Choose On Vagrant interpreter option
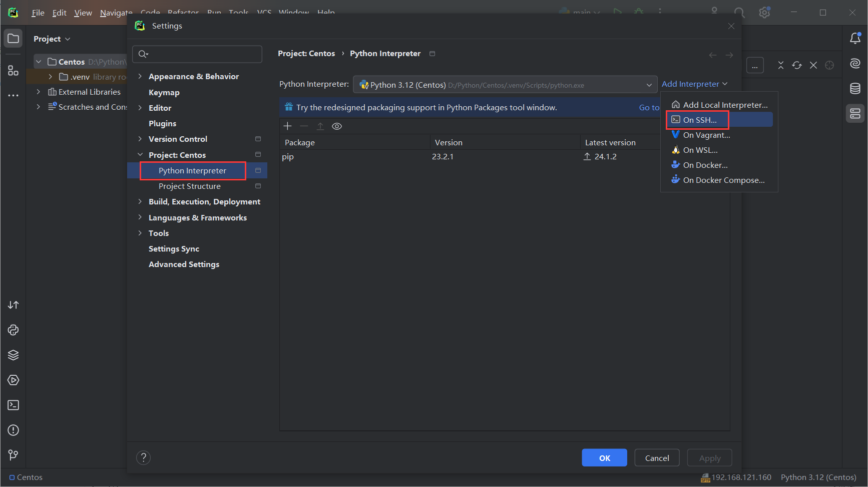The image size is (868, 487). (719, 135)
